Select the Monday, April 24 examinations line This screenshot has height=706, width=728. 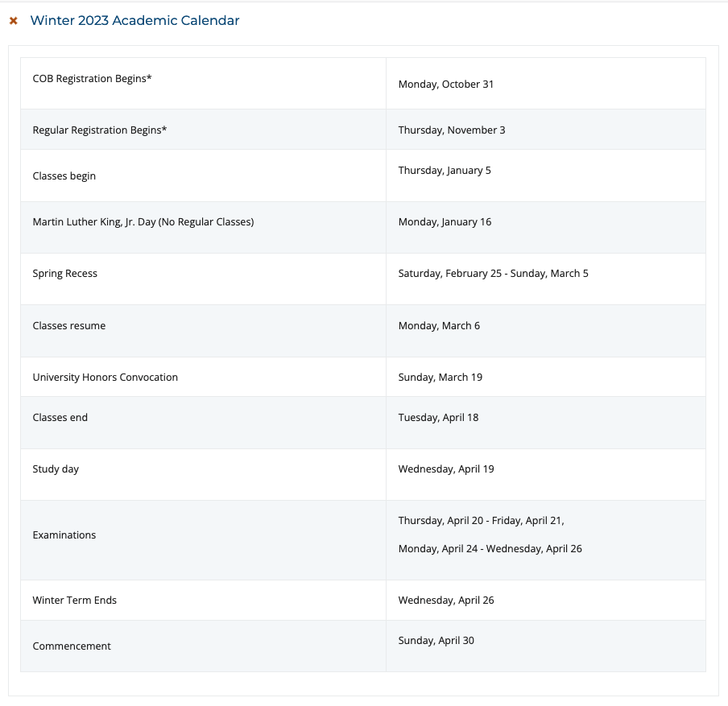(490, 548)
